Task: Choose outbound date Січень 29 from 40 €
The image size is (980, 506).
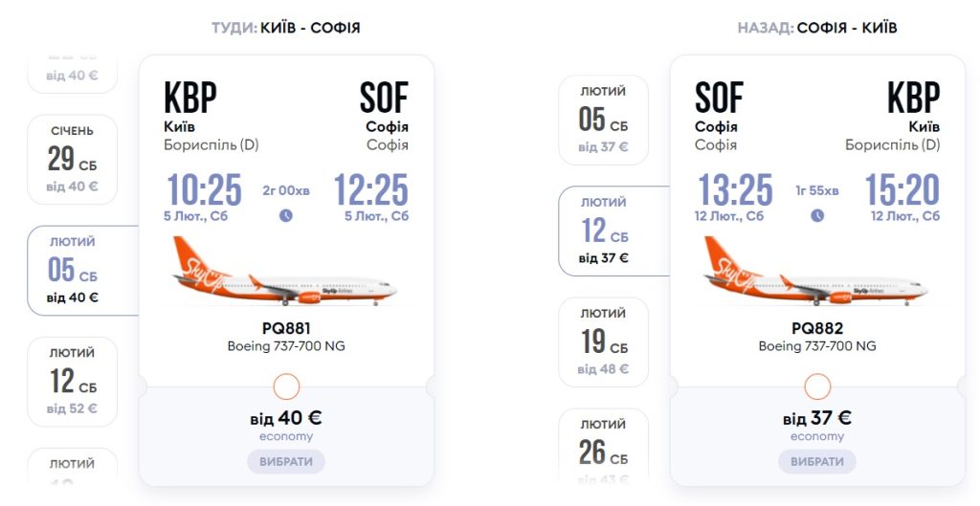Action: pos(73,159)
